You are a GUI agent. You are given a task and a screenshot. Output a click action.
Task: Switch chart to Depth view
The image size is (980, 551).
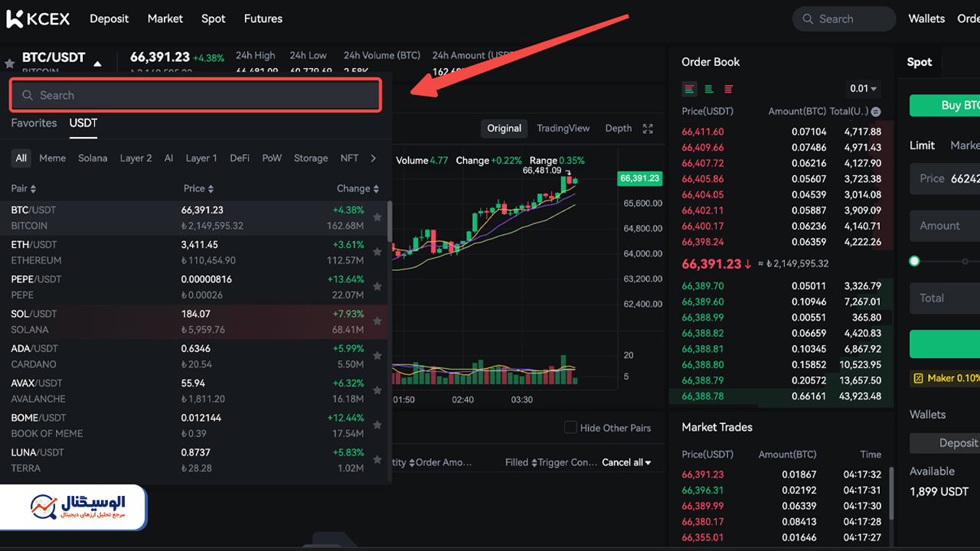619,129
